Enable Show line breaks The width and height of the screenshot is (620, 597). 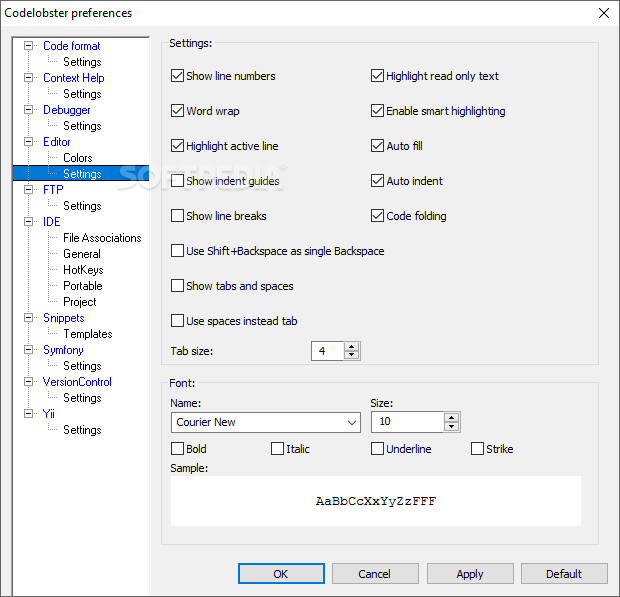pyautogui.click(x=177, y=215)
